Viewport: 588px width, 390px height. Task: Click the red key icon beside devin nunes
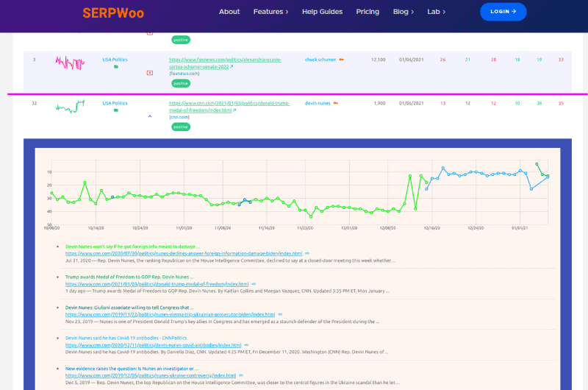pyautogui.click(x=336, y=103)
